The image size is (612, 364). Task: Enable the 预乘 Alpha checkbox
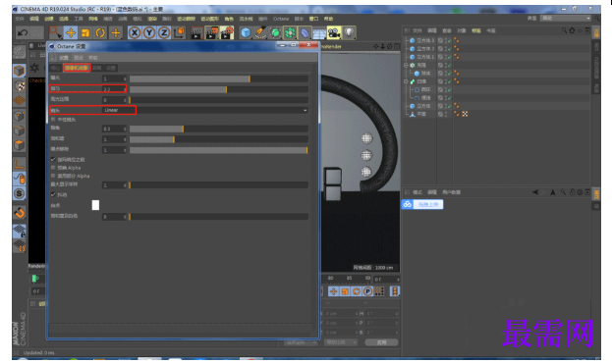pos(53,168)
